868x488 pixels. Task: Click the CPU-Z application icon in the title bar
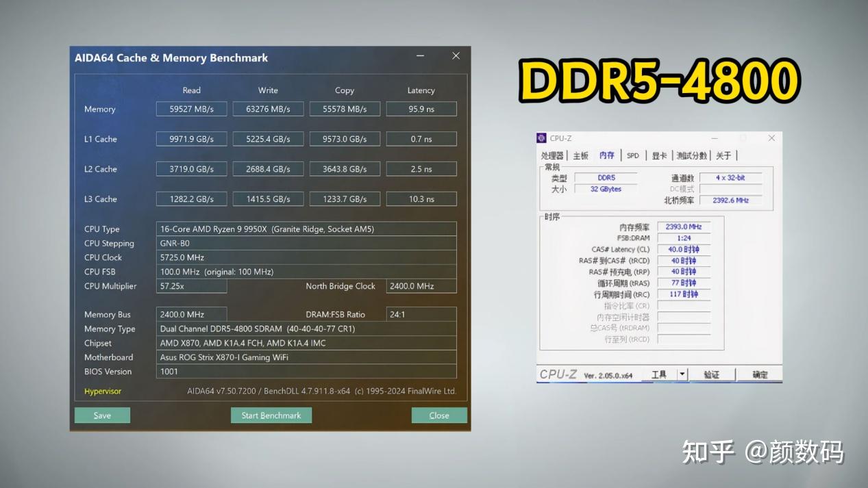pos(543,138)
